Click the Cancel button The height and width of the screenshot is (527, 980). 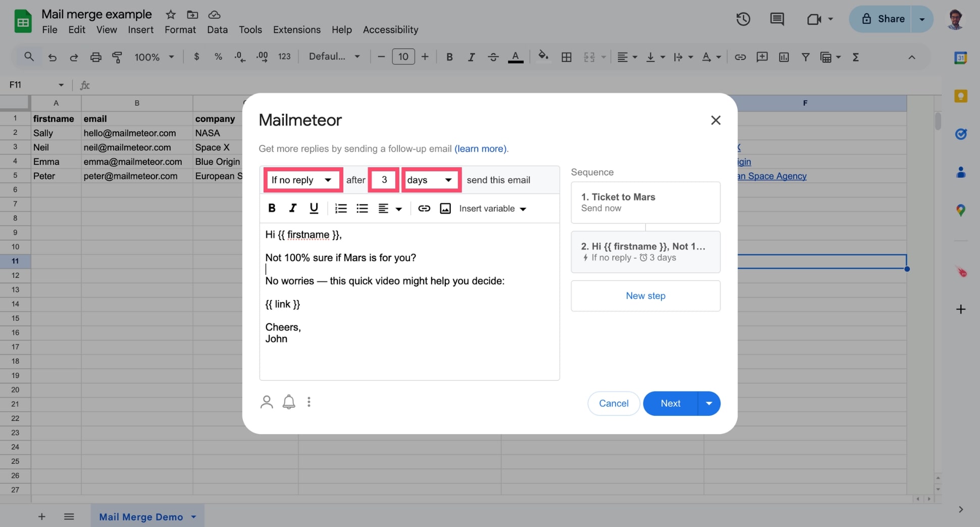tap(613, 403)
